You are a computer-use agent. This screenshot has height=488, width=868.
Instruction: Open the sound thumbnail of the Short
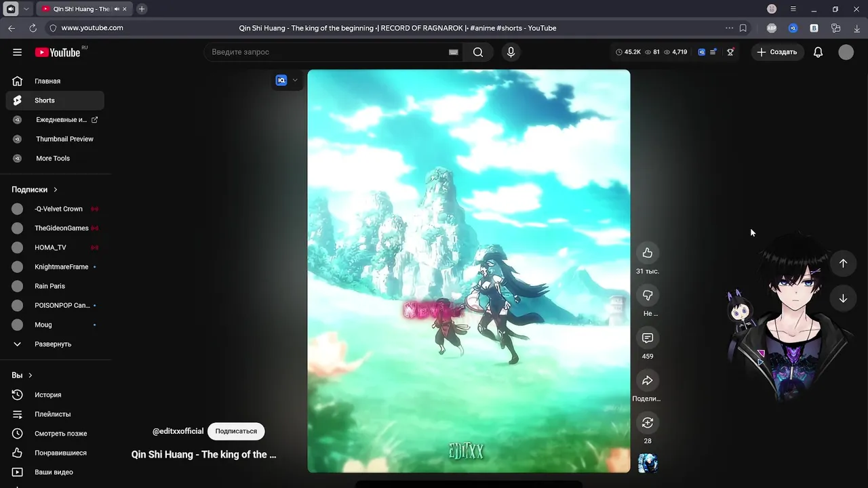(648, 464)
